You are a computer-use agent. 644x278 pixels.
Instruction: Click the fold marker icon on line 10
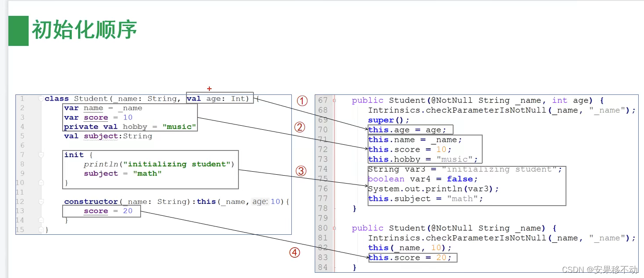coord(41,183)
